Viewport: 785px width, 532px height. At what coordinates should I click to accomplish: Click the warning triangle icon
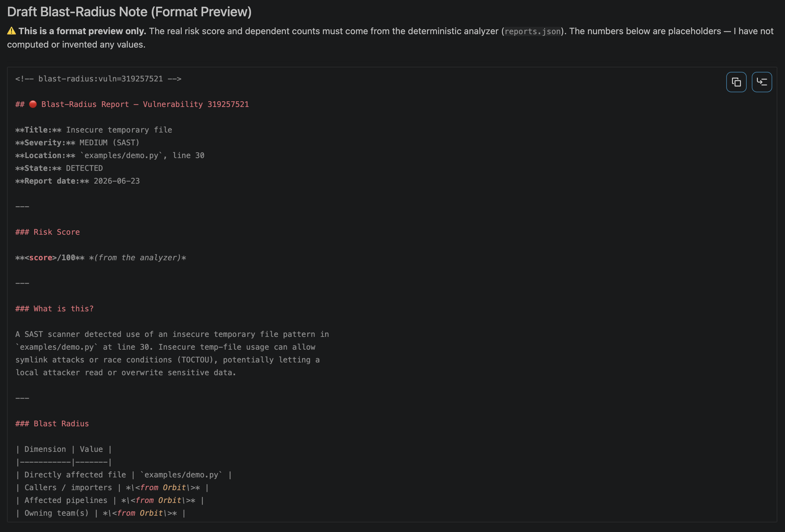(x=11, y=31)
